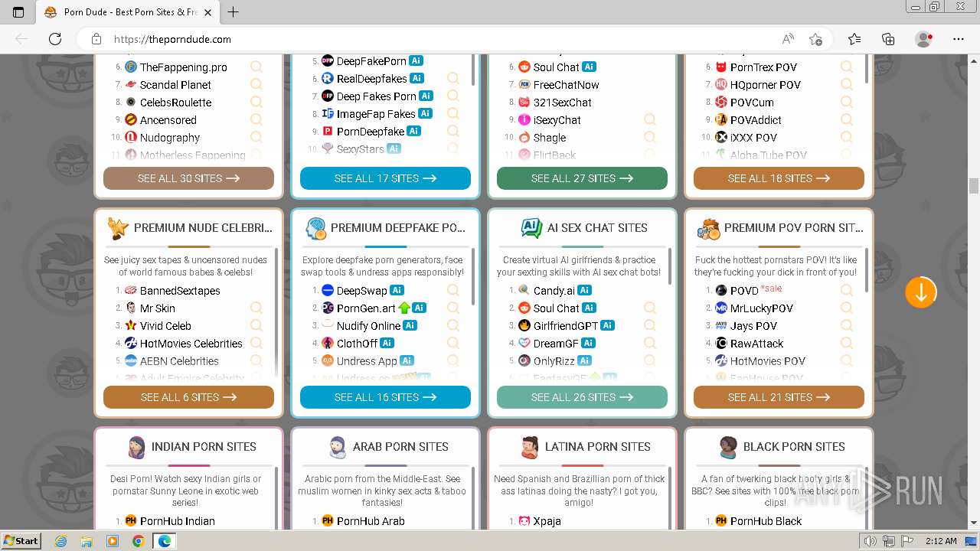Open a new browser tab
This screenshot has width=980, height=551.
[x=234, y=12]
